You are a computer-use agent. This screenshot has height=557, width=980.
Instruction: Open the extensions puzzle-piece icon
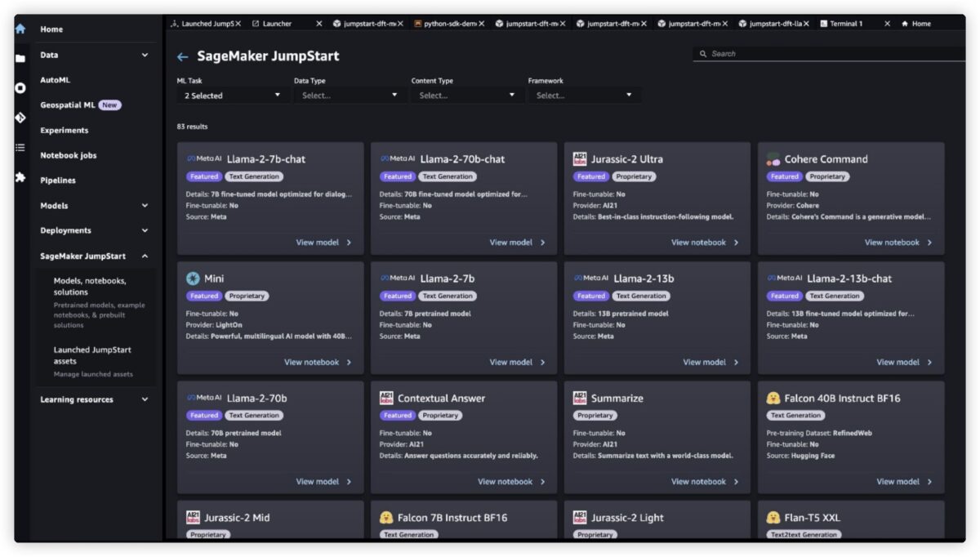click(x=20, y=176)
